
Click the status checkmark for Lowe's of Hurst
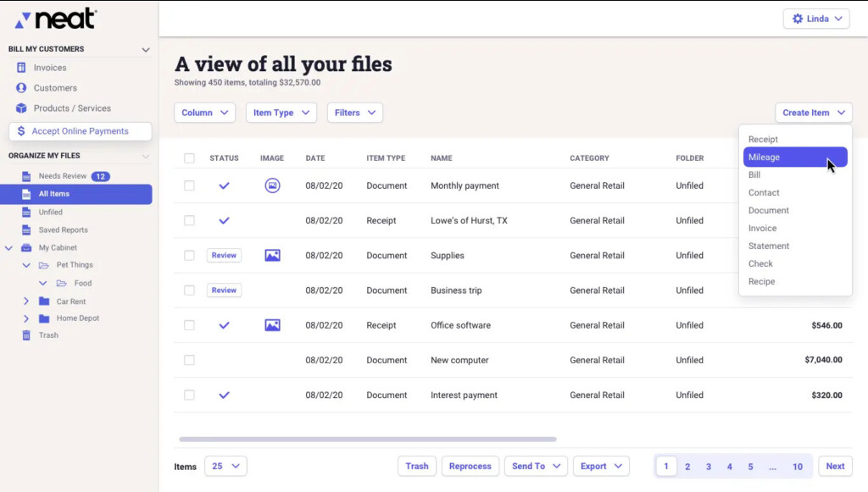[x=224, y=220]
